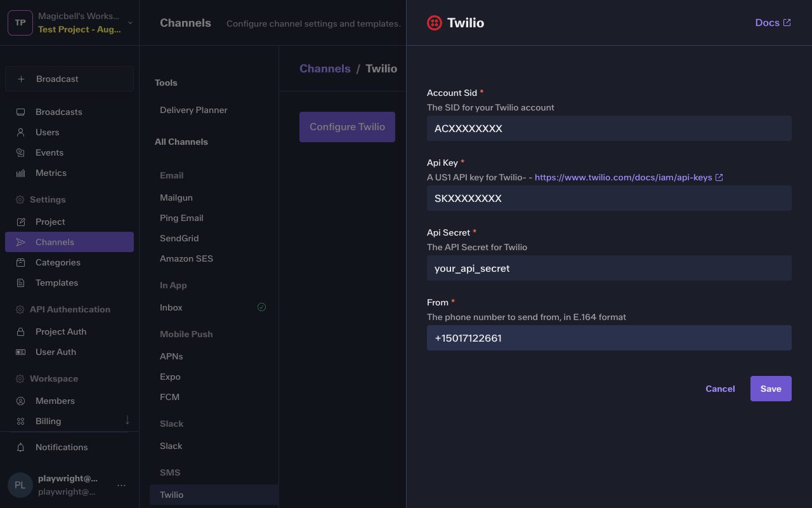Image resolution: width=812 pixels, height=508 pixels.
Task: Go to Users in sidebar
Action: [69, 132]
